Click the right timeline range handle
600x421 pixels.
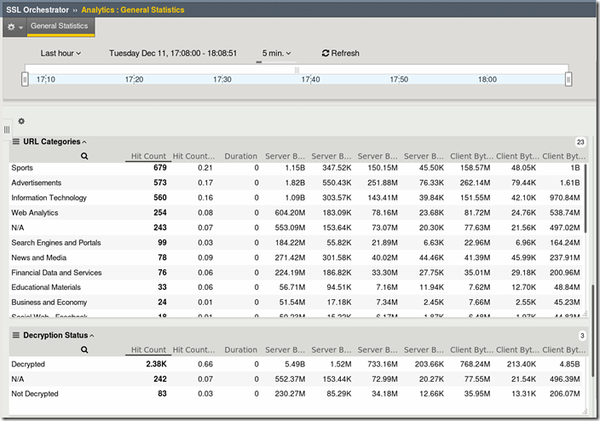point(567,77)
